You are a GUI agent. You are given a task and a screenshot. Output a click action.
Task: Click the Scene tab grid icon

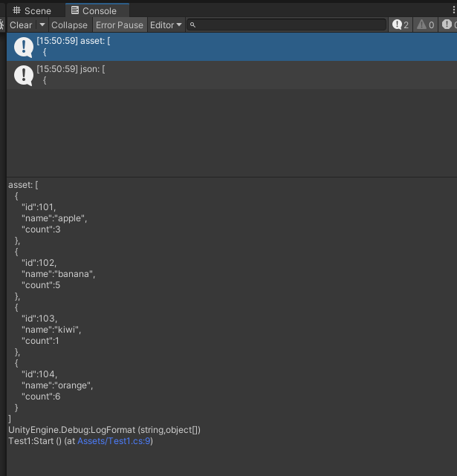coord(16,10)
